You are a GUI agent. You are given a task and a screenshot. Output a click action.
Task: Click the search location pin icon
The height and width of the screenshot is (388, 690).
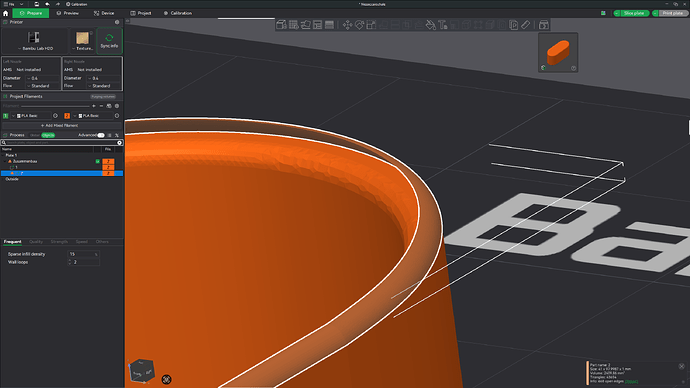click(x=119, y=143)
